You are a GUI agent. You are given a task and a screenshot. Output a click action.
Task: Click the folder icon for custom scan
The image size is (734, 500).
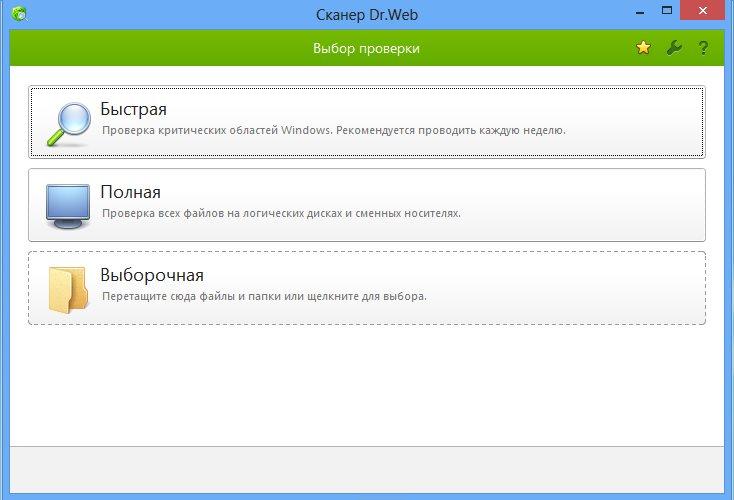click(x=68, y=289)
